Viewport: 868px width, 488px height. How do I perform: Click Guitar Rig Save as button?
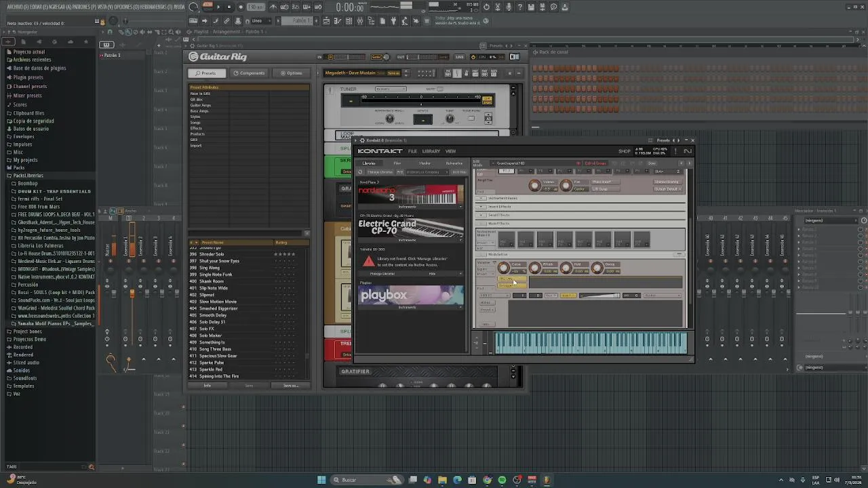pos(290,386)
